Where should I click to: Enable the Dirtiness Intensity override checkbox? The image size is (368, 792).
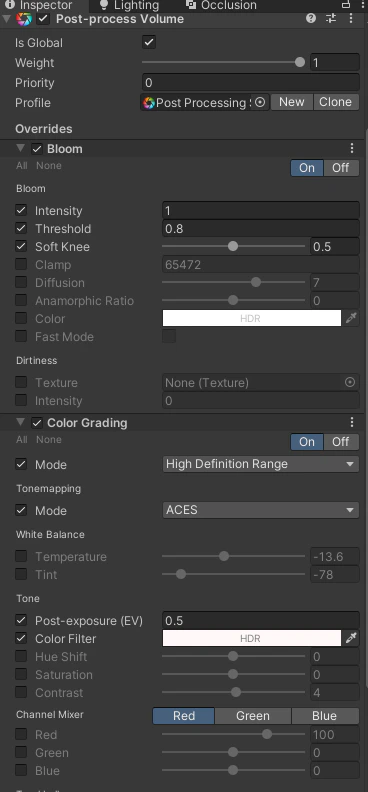coord(21,400)
